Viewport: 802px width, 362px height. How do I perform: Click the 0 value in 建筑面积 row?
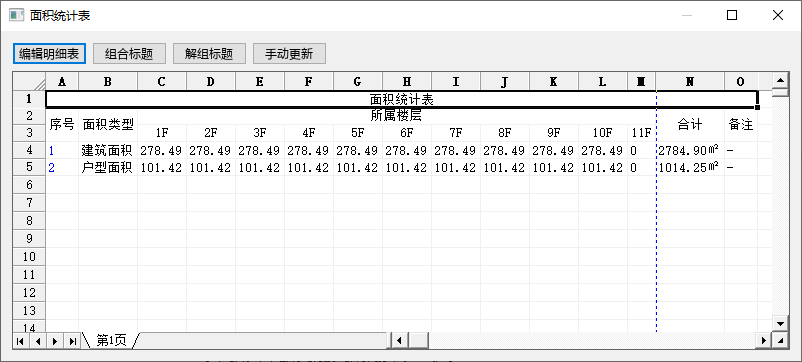click(x=641, y=150)
